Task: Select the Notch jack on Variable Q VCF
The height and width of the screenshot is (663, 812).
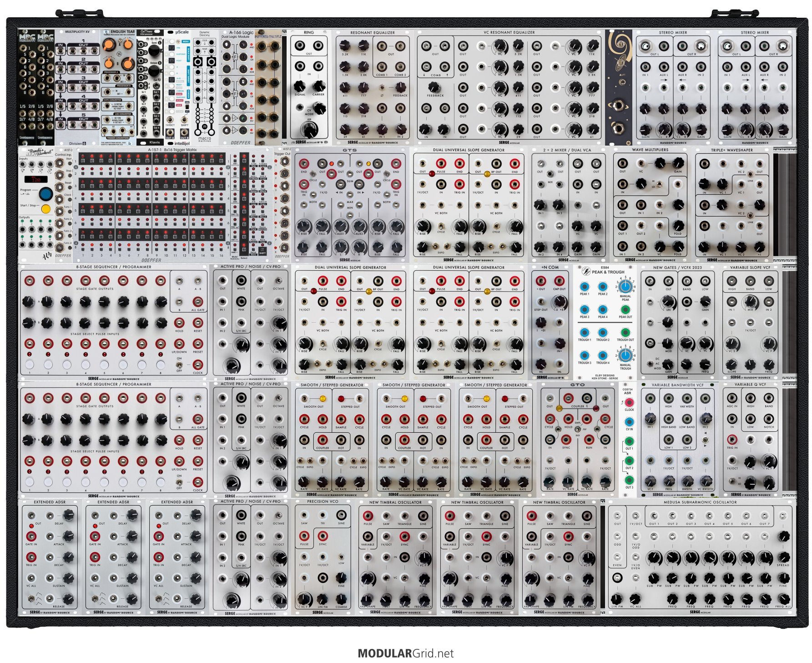Action: [x=769, y=419]
